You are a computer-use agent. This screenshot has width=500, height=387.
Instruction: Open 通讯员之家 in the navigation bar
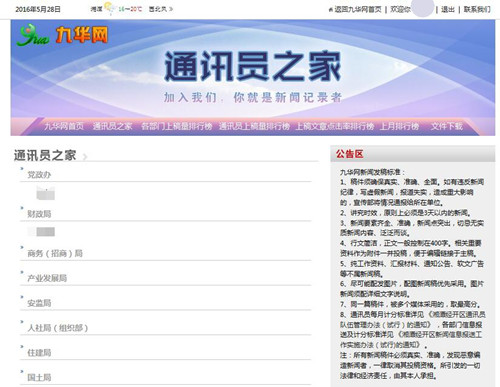pos(112,126)
